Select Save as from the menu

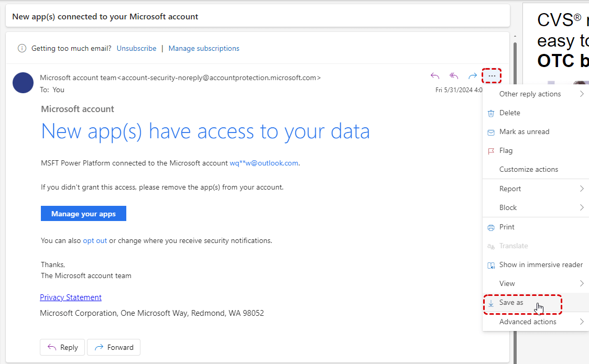[x=511, y=303]
